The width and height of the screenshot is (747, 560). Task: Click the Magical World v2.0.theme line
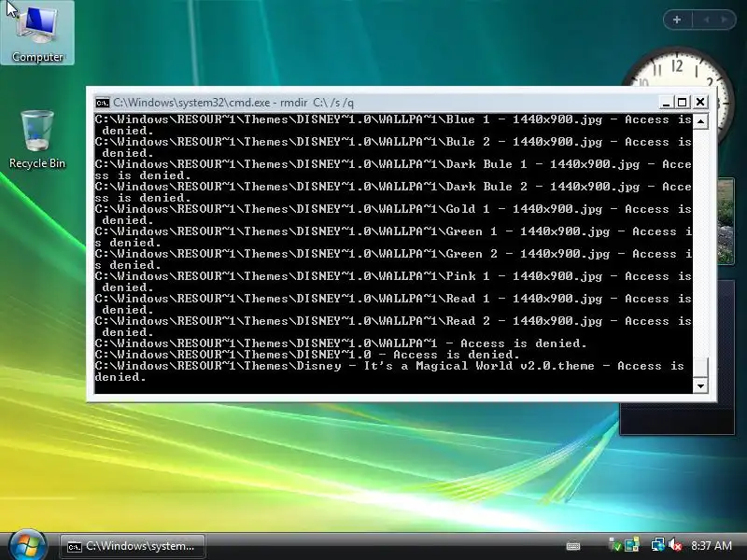(389, 371)
